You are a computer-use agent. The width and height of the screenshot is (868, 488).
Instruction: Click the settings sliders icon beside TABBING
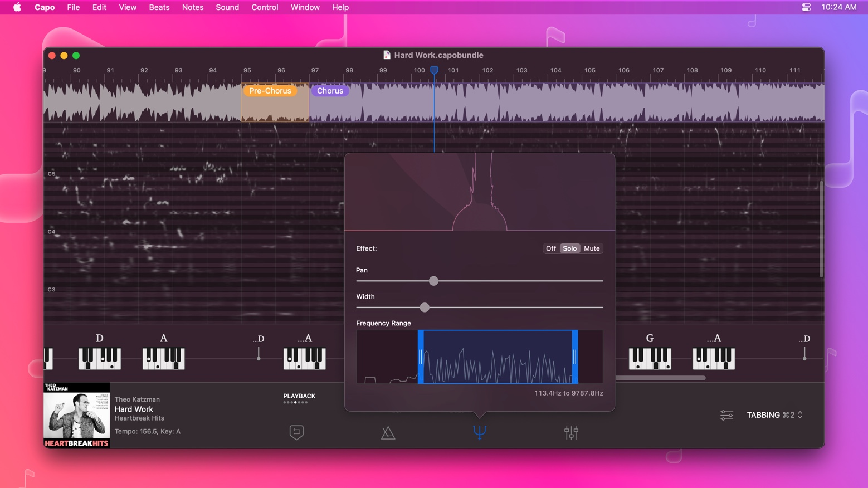pyautogui.click(x=726, y=415)
